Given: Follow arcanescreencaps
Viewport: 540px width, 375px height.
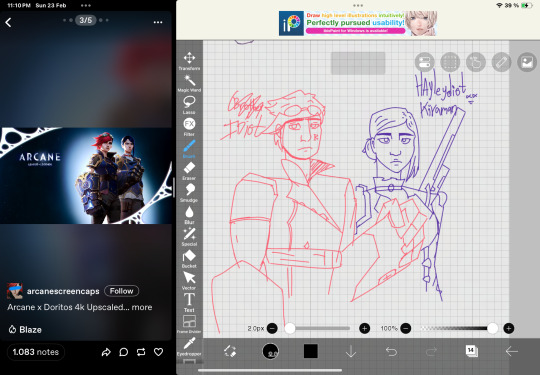Looking at the screenshot, I should coord(122,291).
